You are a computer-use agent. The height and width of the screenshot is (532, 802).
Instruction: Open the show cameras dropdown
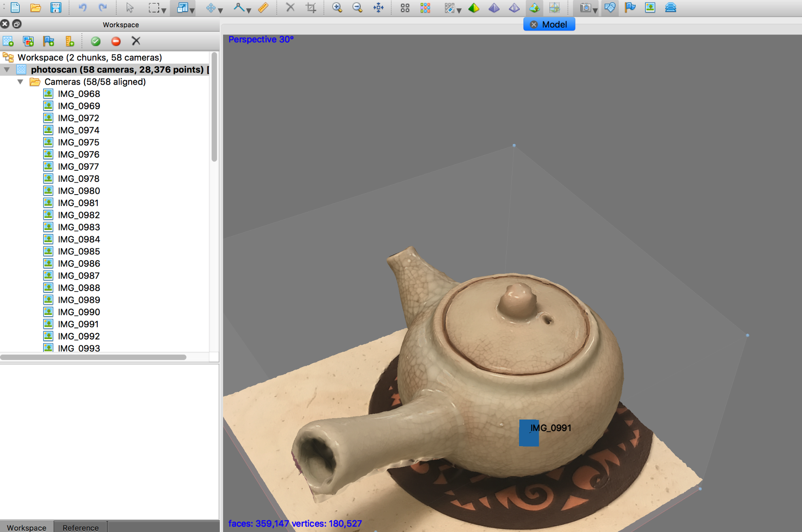click(595, 10)
